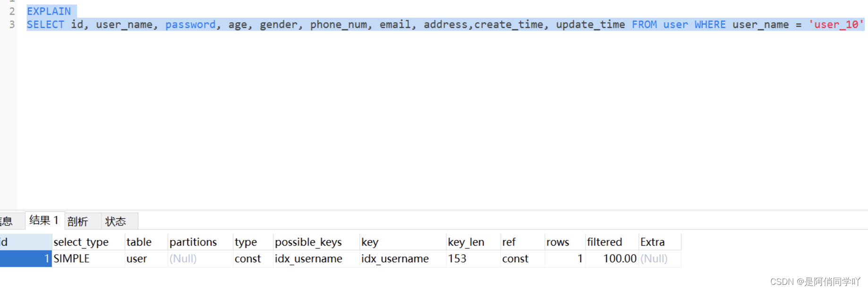Click the const cell under ref
This screenshot has height=291, width=868.
tap(522, 259)
